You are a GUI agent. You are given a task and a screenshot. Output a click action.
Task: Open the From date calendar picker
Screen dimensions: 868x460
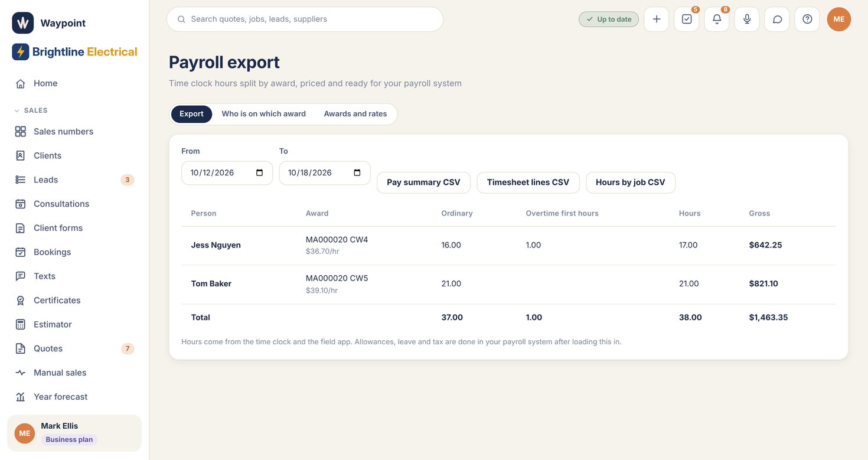coord(260,173)
